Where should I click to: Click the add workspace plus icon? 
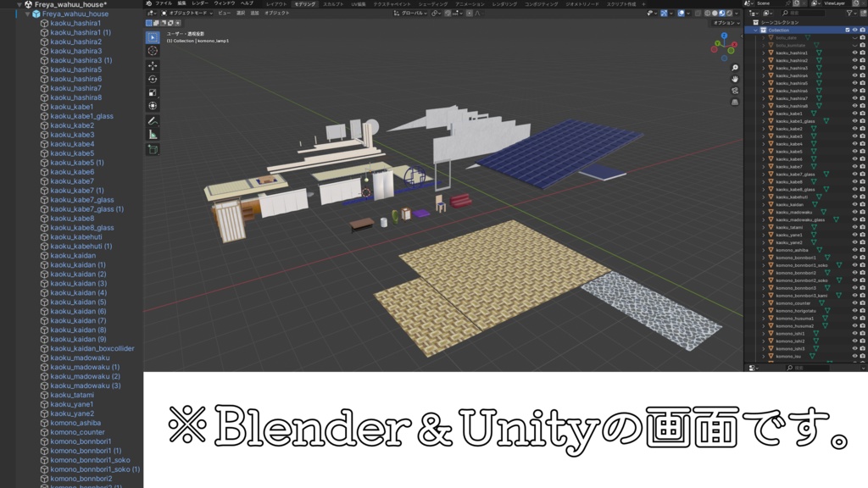643,4
